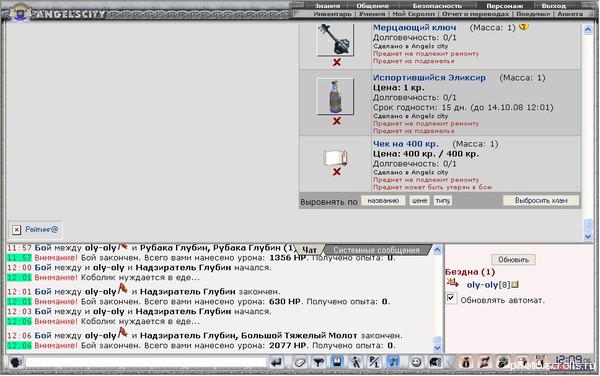Screen dimensions: 600x376
Task: Open Мой Скролл submenu link
Action: pyautogui.click(x=413, y=14)
